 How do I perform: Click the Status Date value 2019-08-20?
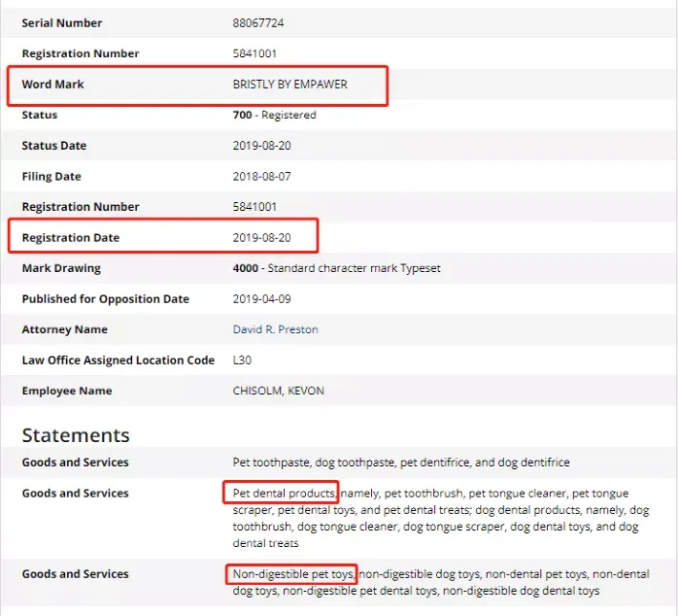261,146
